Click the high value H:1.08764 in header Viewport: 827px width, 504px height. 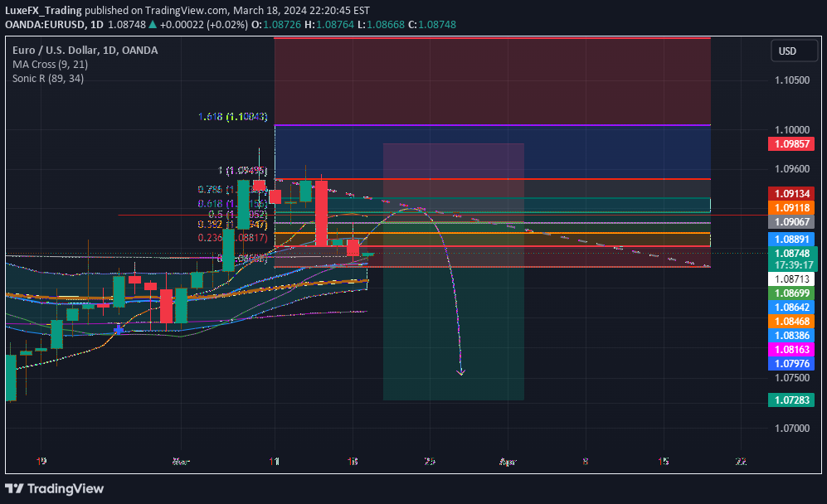[x=329, y=24]
